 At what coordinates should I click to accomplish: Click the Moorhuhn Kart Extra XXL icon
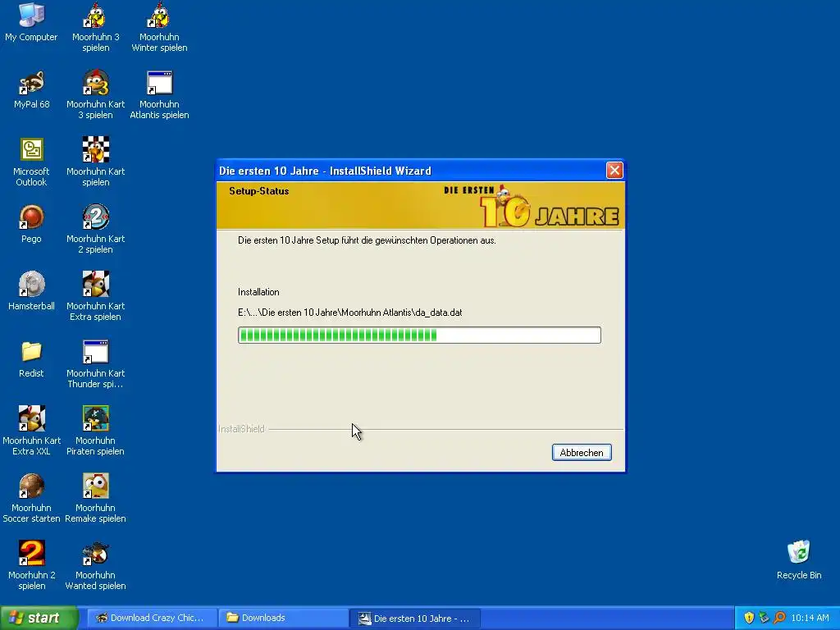31,431
